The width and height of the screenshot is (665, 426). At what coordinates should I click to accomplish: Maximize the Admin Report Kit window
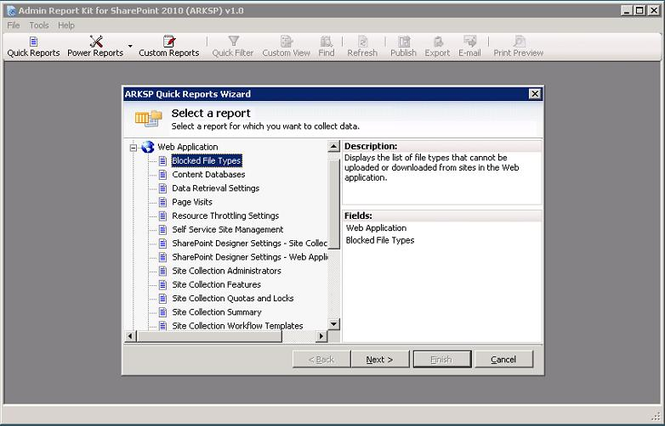point(640,10)
